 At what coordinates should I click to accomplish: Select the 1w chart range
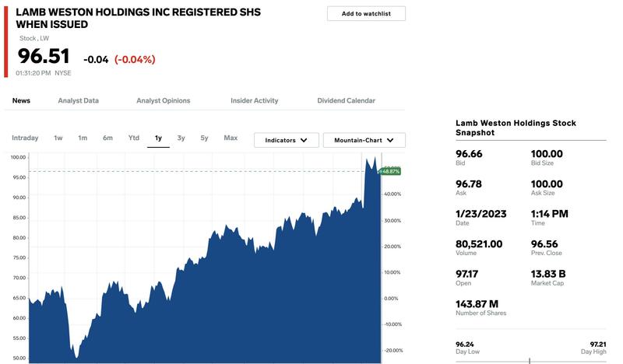(x=58, y=138)
